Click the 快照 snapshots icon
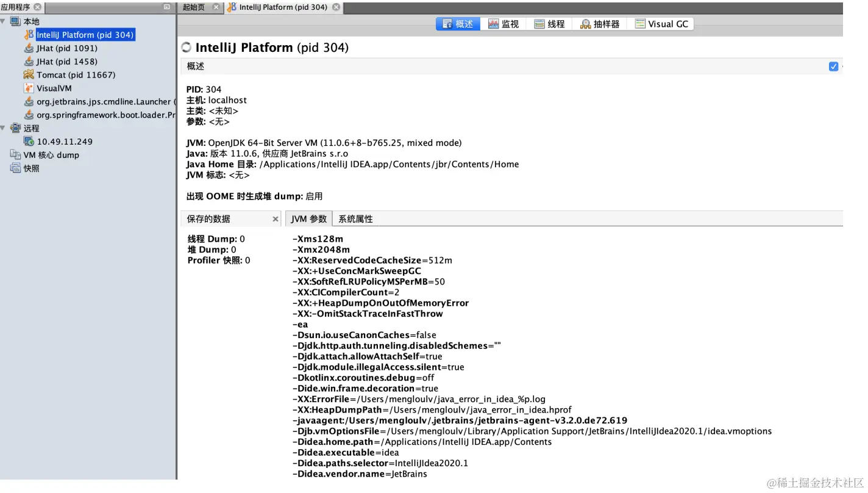The image size is (868, 493). (x=15, y=168)
